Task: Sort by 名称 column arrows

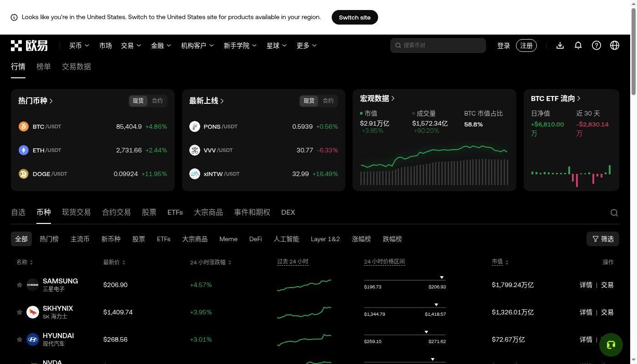Action: 31,263
